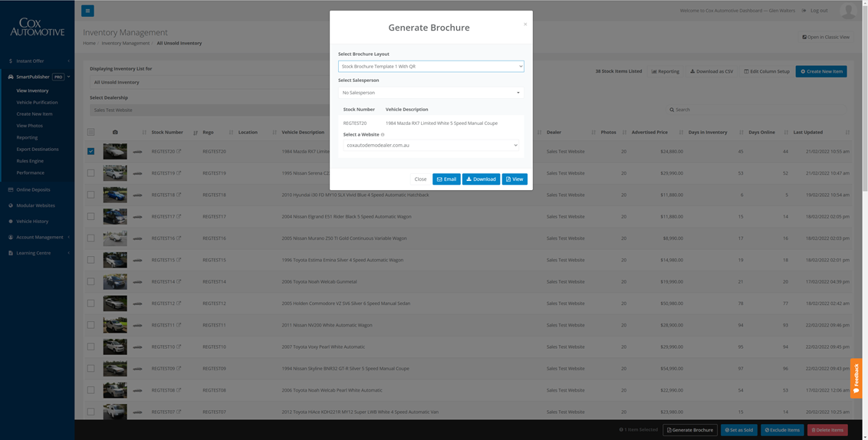Screen dimensions: 868x440
Task: Open the Feedback side tab
Action: [x=856, y=378]
